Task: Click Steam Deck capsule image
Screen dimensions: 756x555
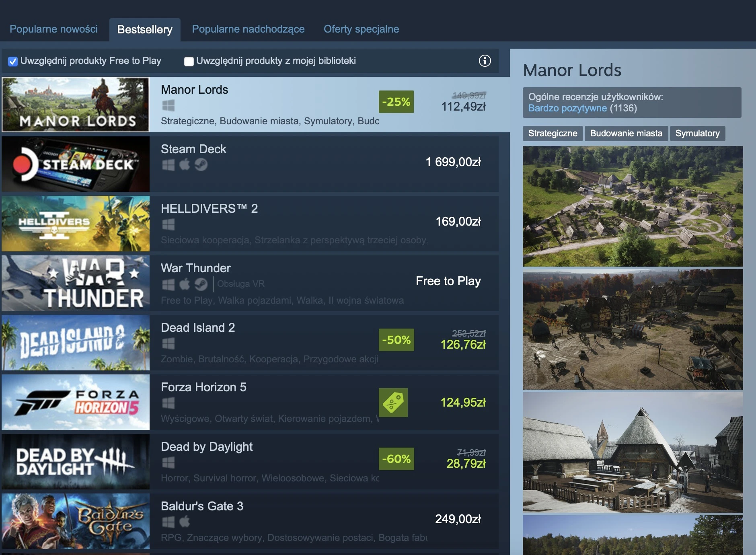Action: 76,164
